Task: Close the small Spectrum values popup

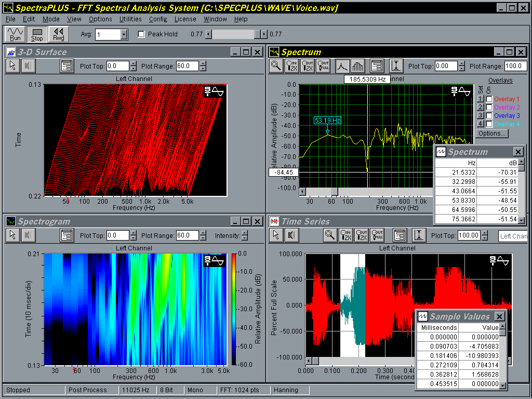Action: (x=518, y=152)
